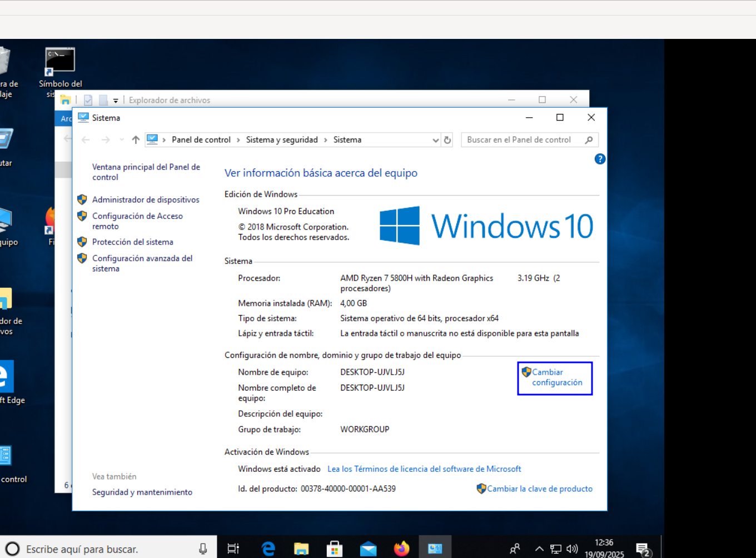Open Ventana principal del Panel de control
Screen dimensions: 756x558
[x=146, y=172]
